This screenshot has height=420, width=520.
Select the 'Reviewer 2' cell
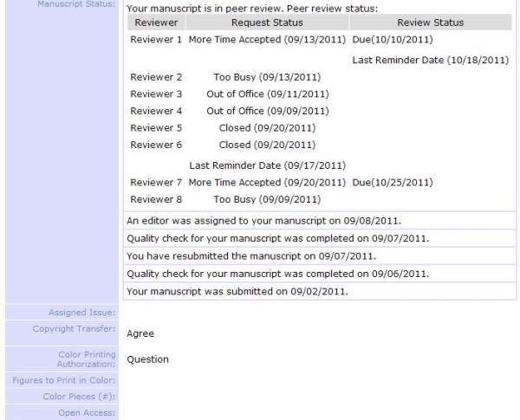[x=156, y=77]
